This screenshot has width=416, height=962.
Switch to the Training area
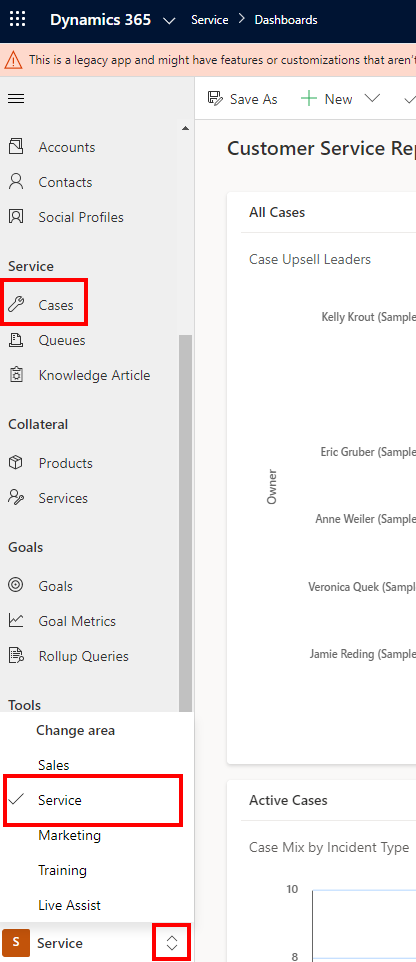click(63, 870)
